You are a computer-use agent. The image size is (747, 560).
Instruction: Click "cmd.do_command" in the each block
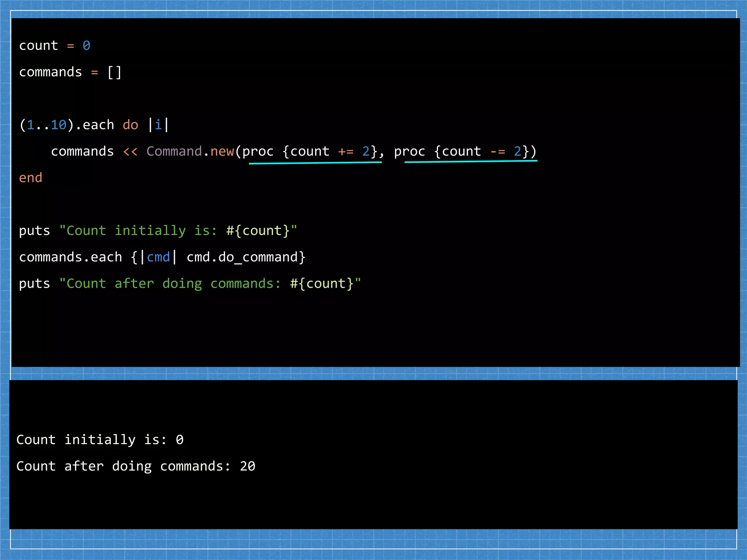tap(243, 257)
